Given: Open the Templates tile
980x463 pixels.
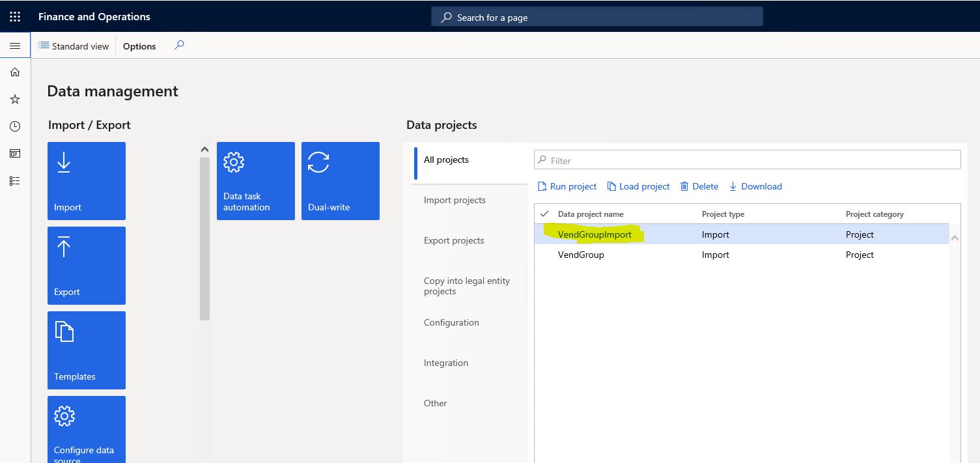Looking at the screenshot, I should (87, 350).
